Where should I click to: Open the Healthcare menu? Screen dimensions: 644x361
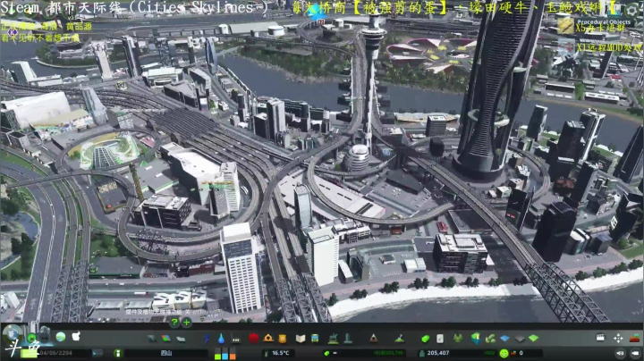tap(254, 338)
